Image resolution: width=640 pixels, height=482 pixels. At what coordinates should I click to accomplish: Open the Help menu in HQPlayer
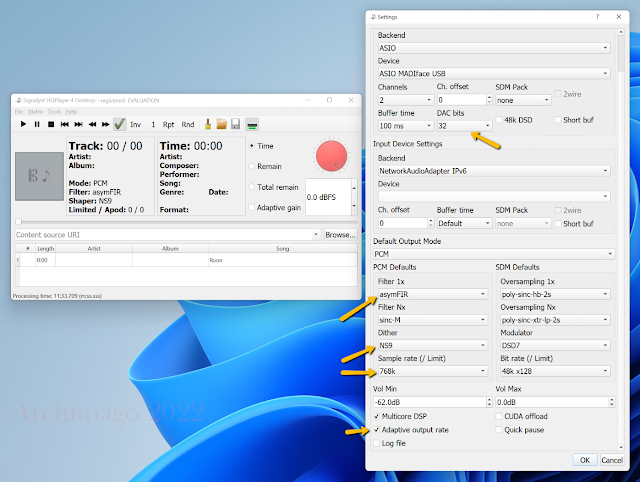point(71,111)
